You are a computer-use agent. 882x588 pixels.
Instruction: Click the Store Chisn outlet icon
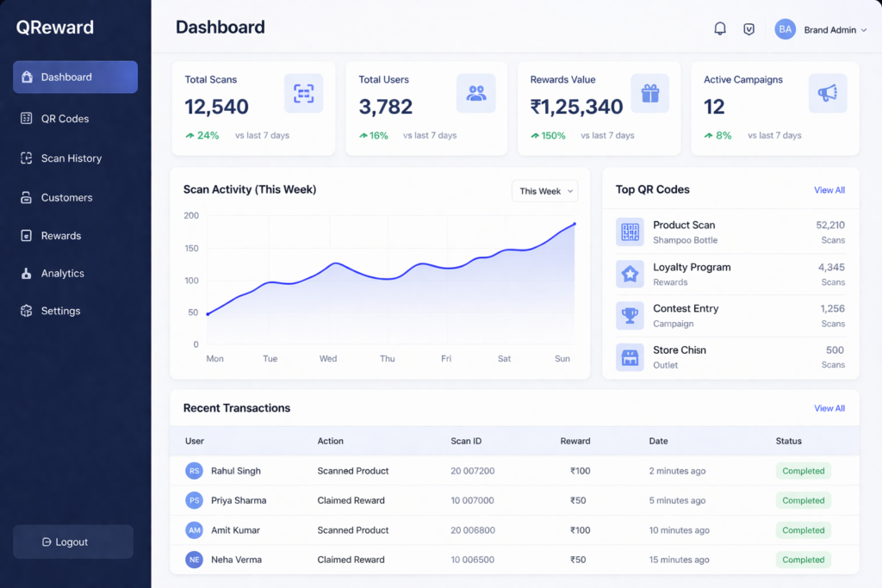630,357
